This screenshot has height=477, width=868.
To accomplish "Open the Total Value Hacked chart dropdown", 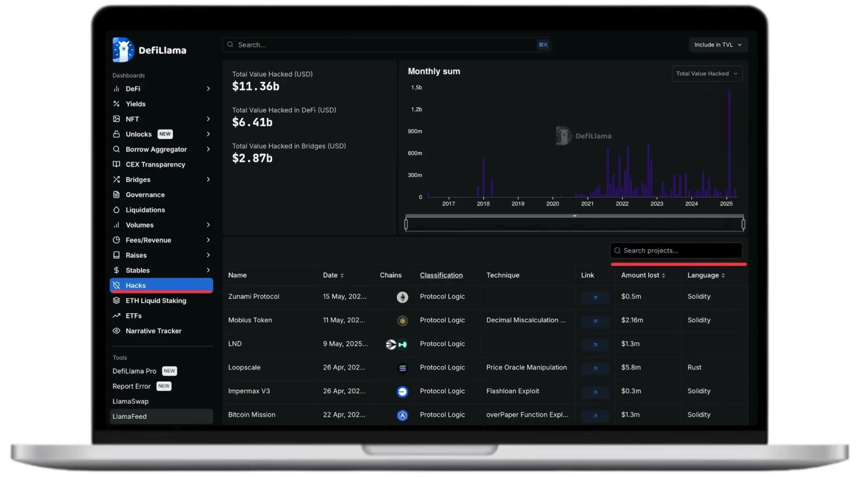I will point(707,74).
